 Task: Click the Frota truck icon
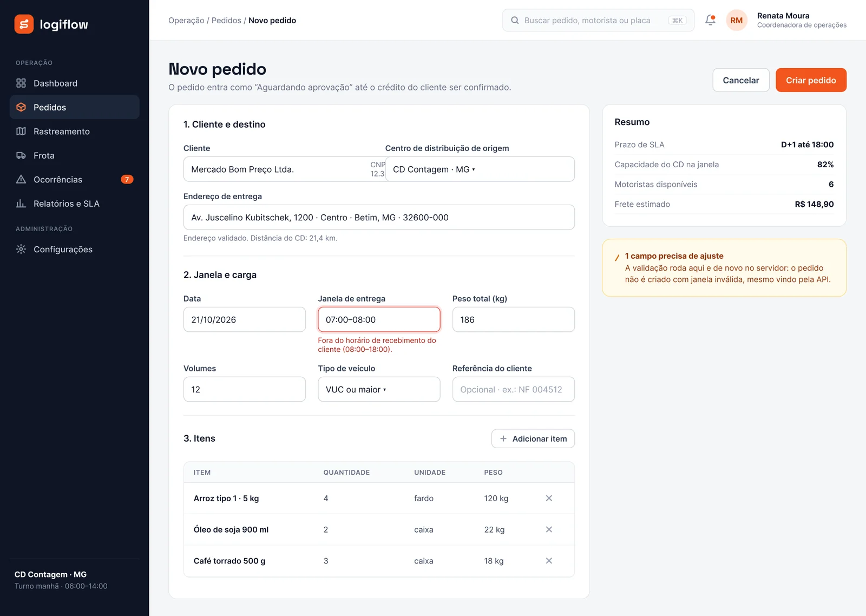pyautogui.click(x=21, y=155)
